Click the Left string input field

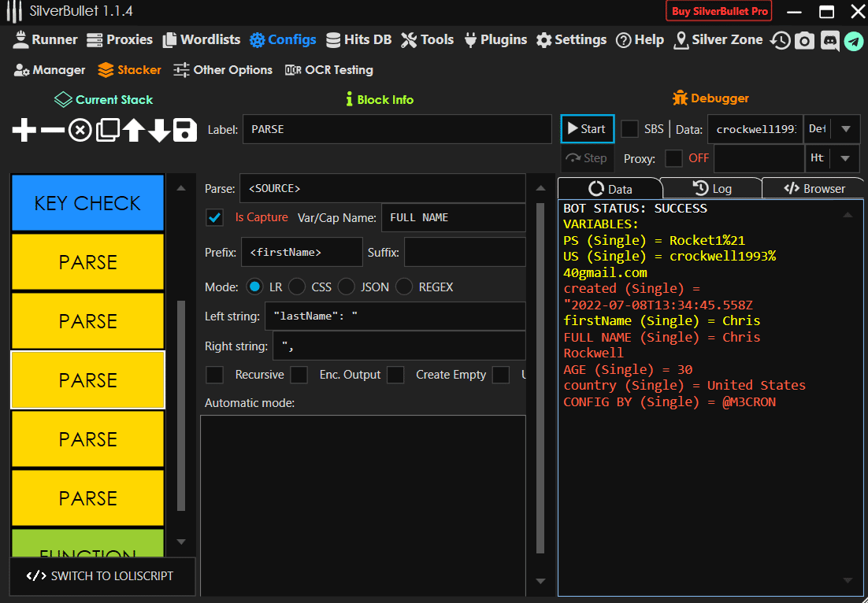click(394, 316)
